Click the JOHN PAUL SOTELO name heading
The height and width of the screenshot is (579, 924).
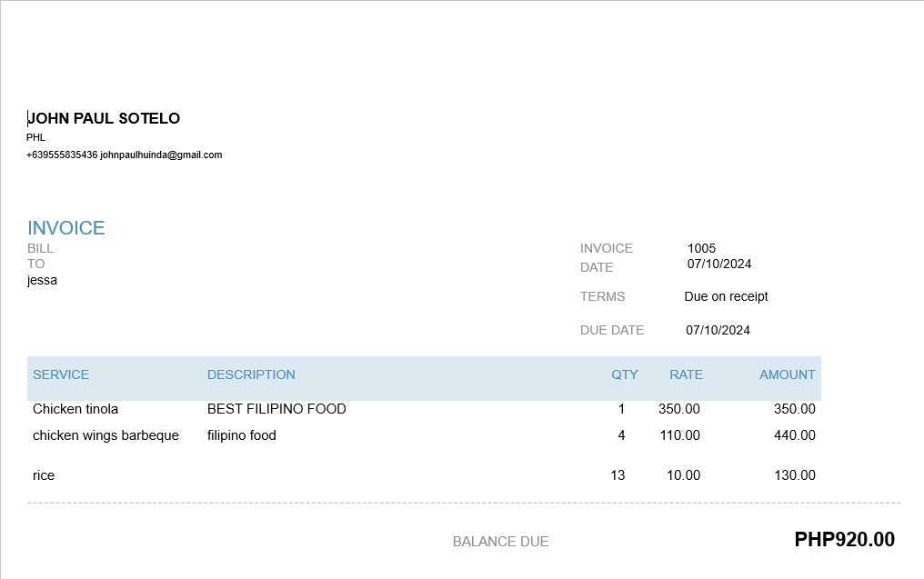tap(104, 118)
